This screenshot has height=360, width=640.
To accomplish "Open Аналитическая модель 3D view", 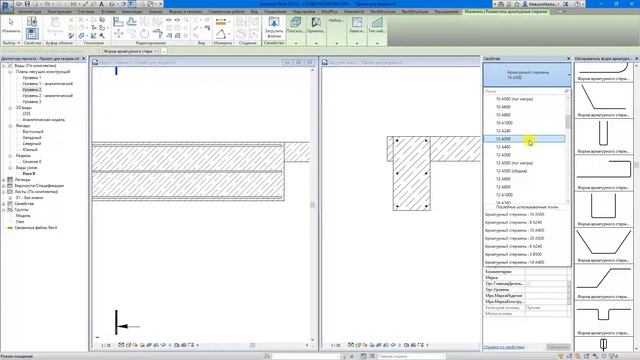I will [x=44, y=120].
